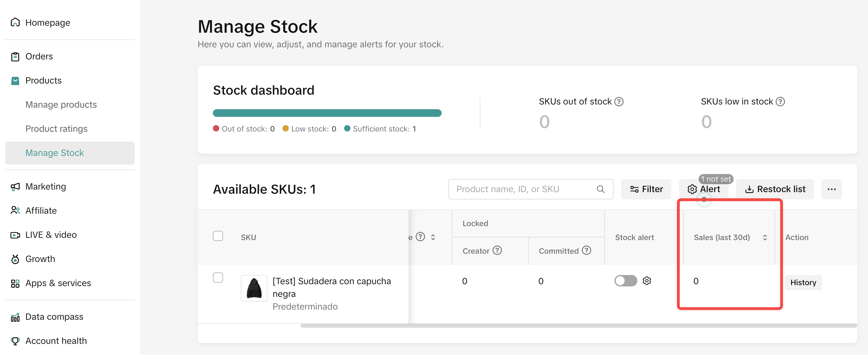Download the Restock list

775,189
